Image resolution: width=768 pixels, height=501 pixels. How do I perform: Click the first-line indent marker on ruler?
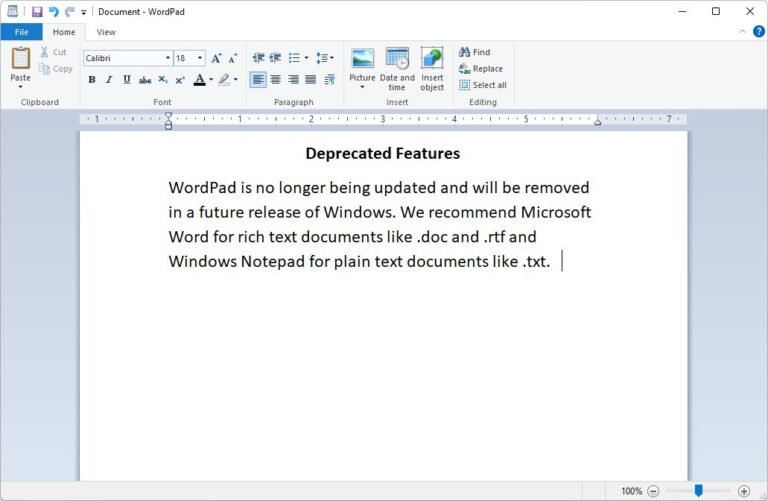click(x=168, y=116)
